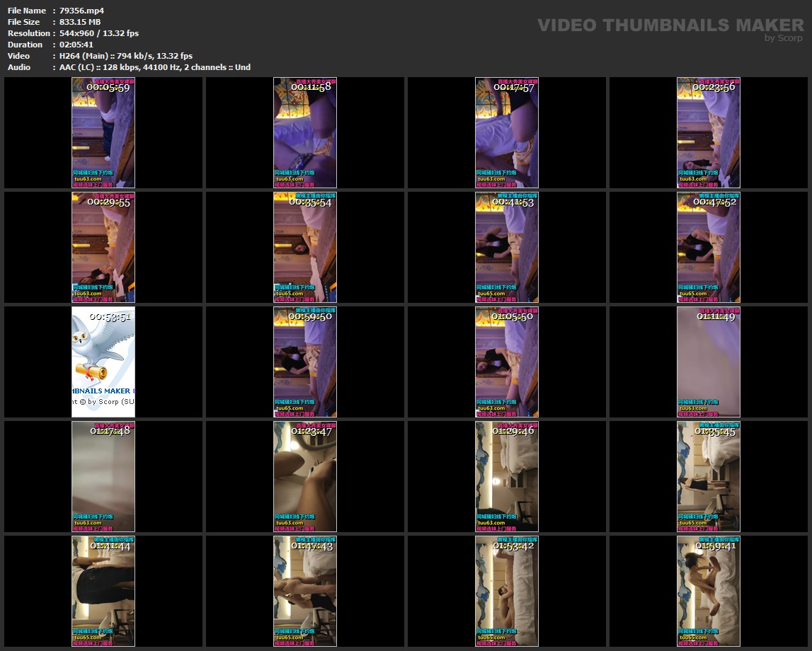Image resolution: width=812 pixels, height=651 pixels.
Task: Click the thumbnail at 00:41:53
Action: (507, 248)
